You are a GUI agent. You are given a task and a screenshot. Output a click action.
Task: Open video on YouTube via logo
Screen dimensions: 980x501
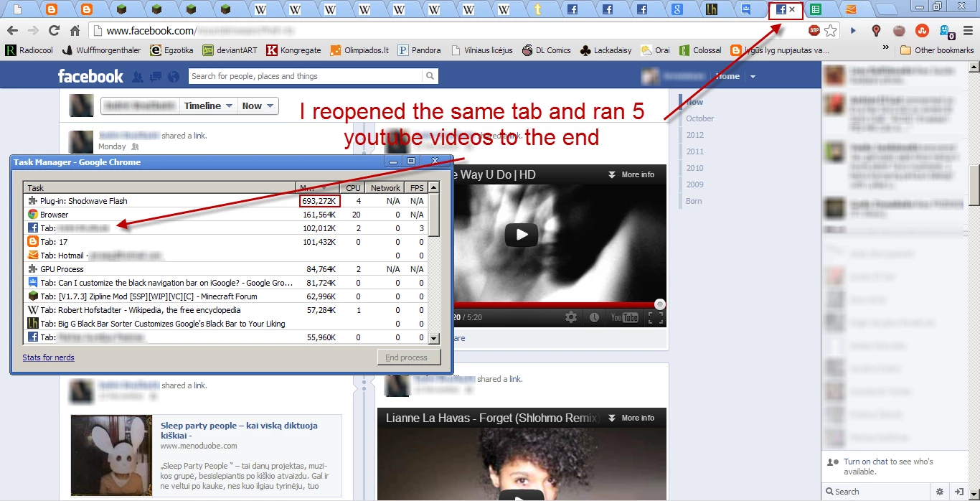pos(624,317)
